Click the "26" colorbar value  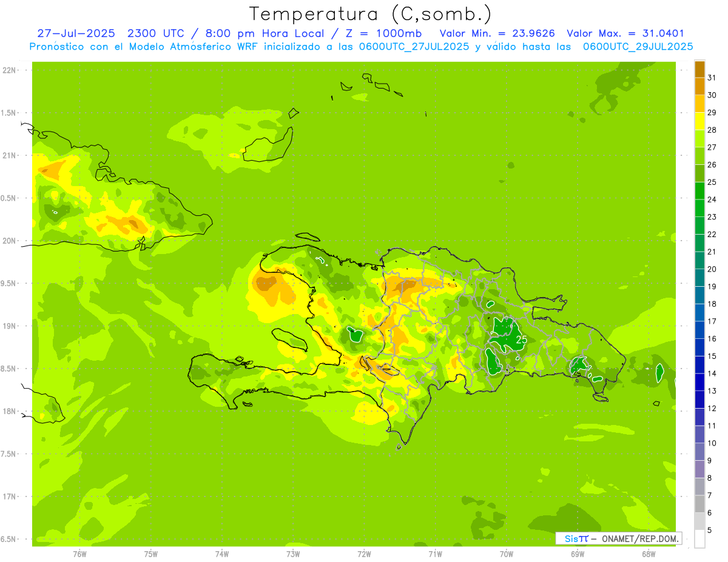713,164
